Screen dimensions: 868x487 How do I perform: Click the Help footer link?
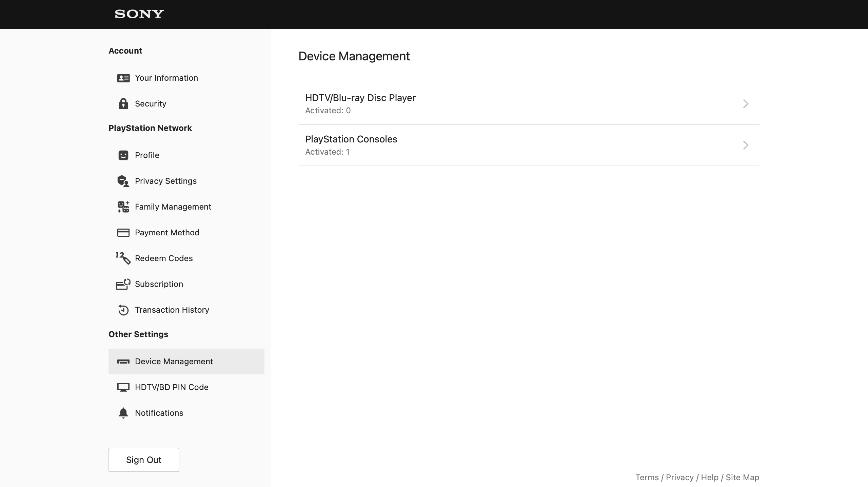point(709,478)
